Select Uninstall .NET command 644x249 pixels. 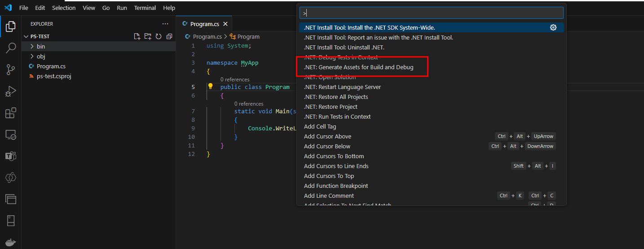click(431, 47)
